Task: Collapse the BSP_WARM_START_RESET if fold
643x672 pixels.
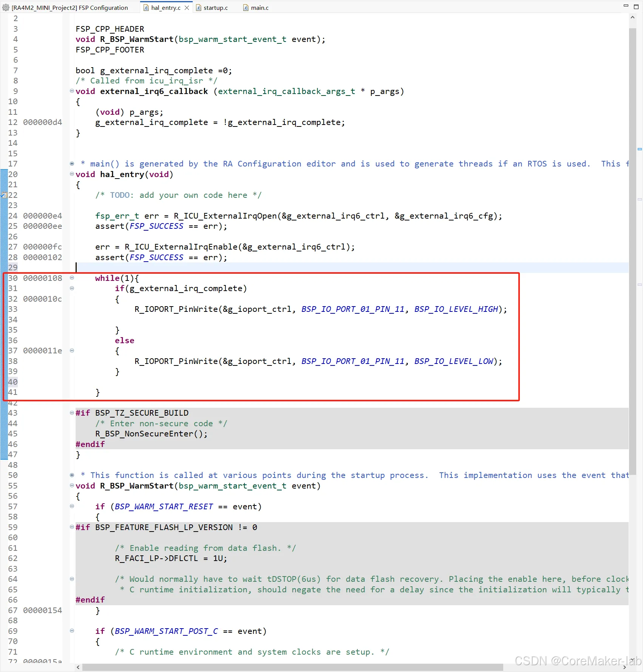Action: (72, 506)
